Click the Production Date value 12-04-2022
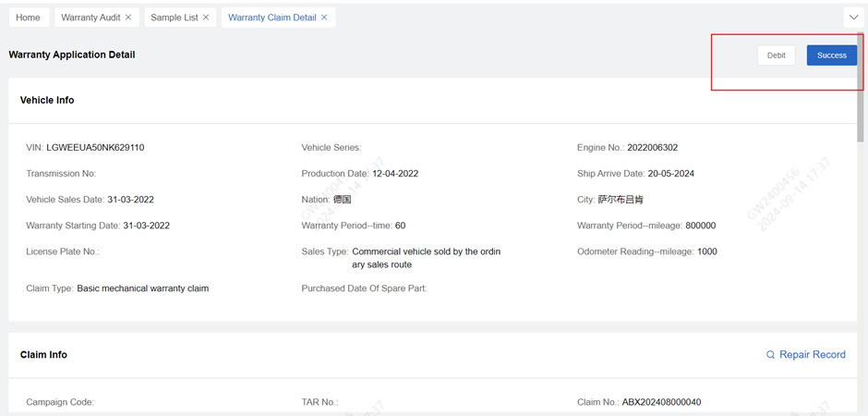 point(395,174)
